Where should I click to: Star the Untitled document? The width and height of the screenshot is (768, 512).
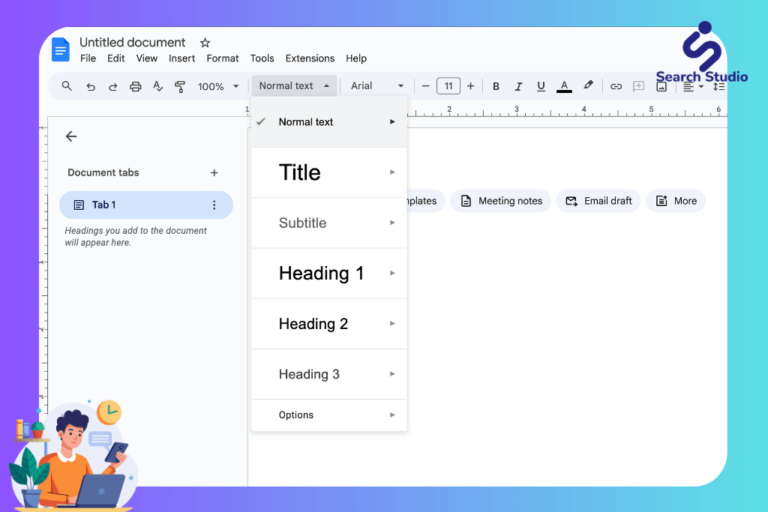click(x=205, y=43)
